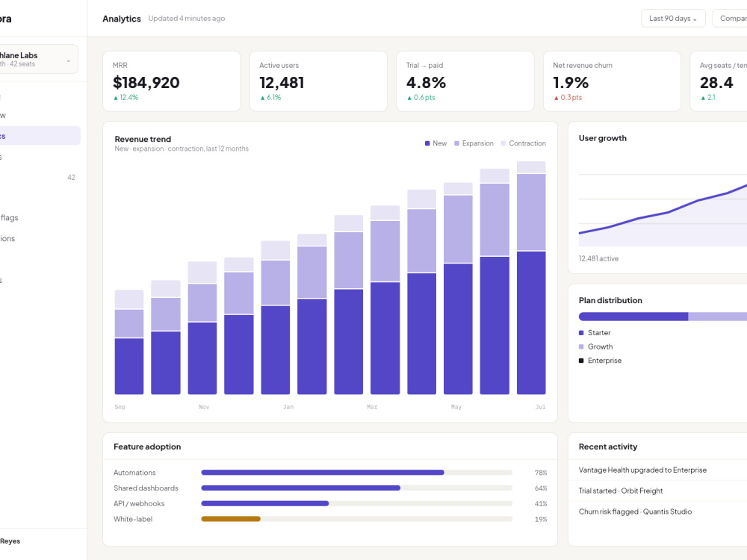Click the '0.6 pts' trial conversion change

click(x=421, y=97)
